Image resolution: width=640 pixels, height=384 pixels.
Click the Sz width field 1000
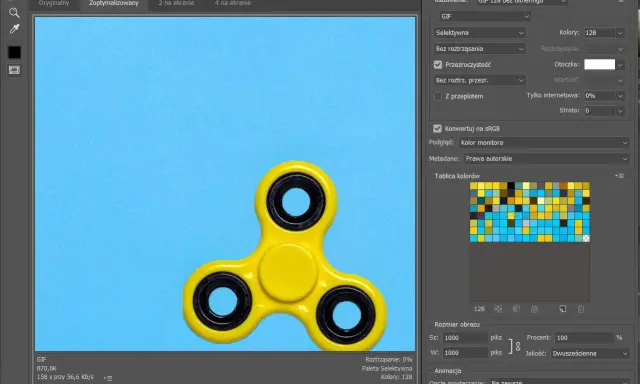click(465, 338)
